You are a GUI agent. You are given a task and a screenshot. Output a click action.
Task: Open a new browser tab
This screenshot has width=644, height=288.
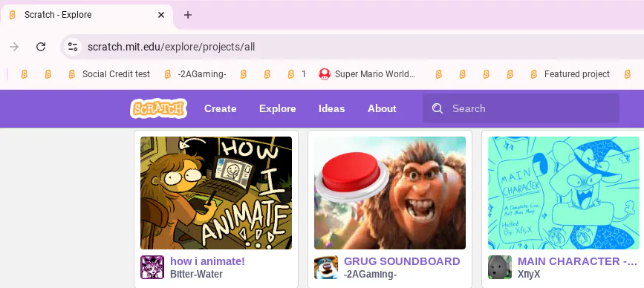(x=188, y=15)
